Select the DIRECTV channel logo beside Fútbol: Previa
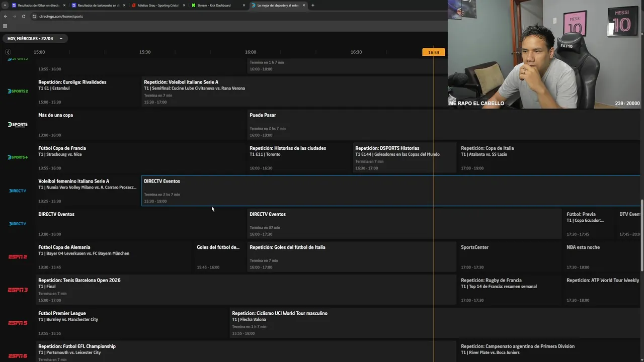Screen dimensions: 644x362 [x=18, y=224]
